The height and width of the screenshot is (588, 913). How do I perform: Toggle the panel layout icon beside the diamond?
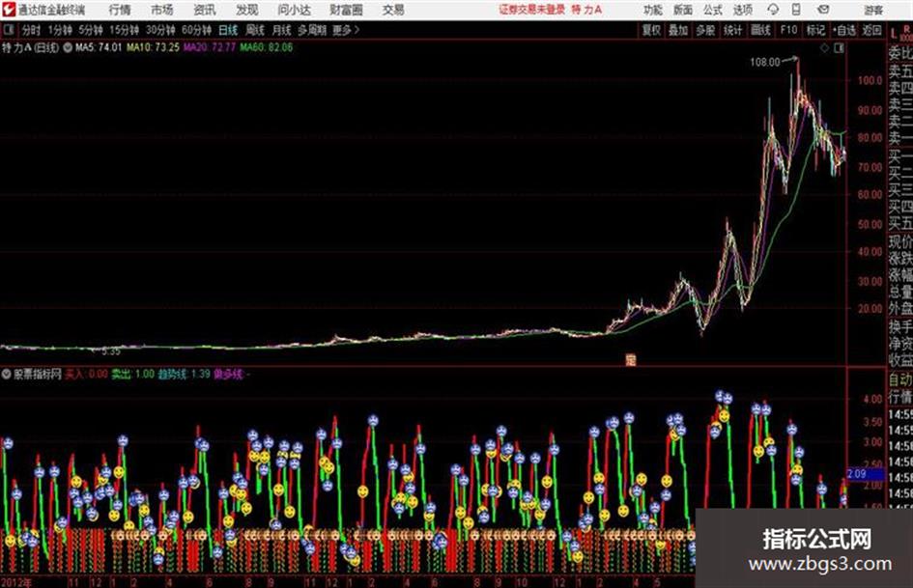pos(839,48)
